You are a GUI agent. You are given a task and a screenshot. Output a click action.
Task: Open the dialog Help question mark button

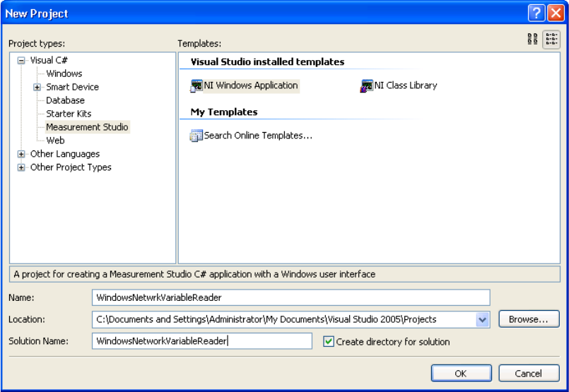(x=536, y=13)
